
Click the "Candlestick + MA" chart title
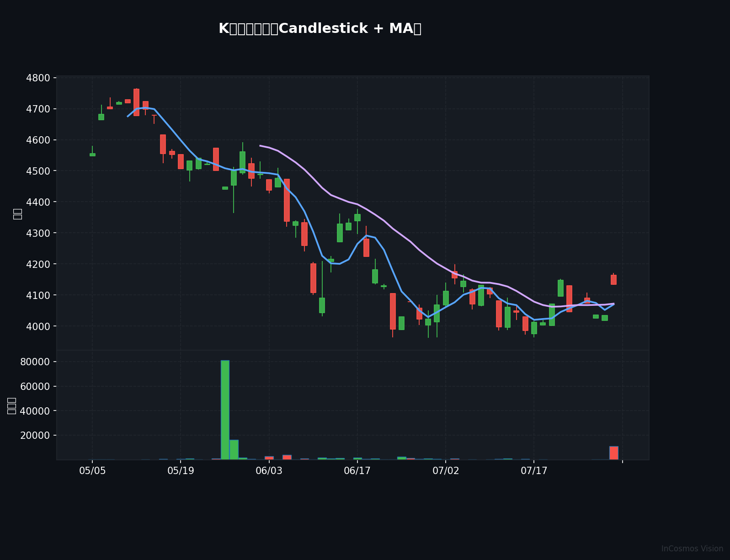click(x=320, y=29)
